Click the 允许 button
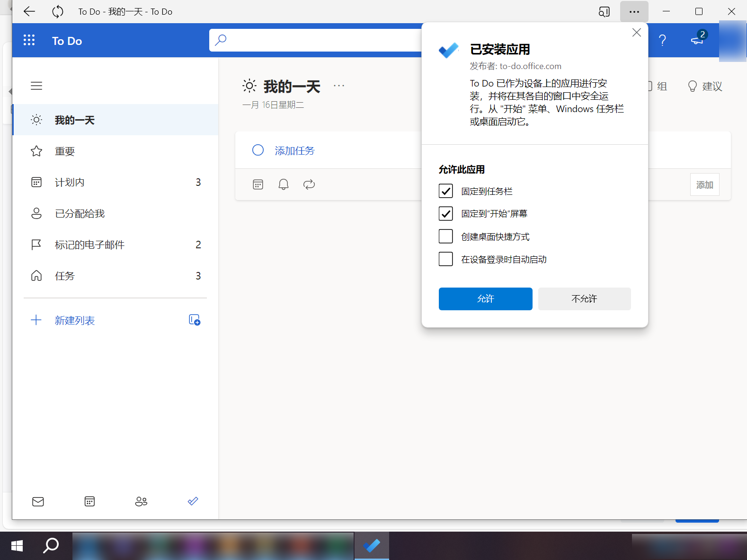 (485, 299)
